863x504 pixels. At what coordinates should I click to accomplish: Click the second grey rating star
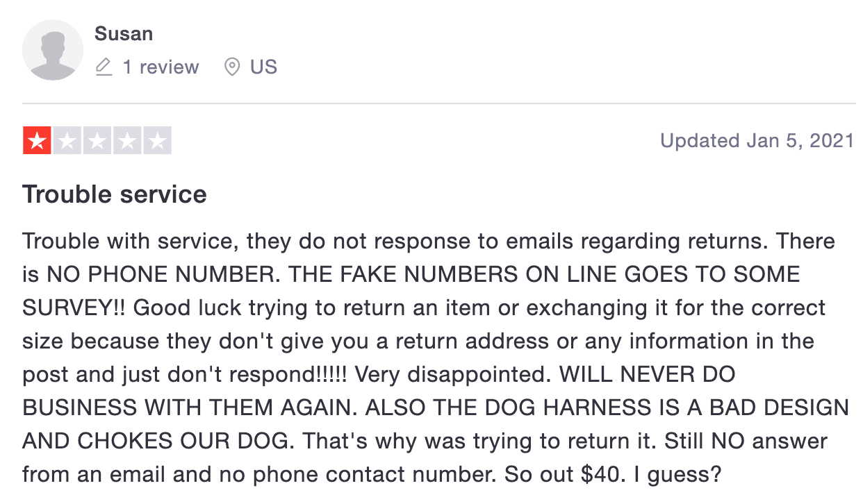coord(67,141)
